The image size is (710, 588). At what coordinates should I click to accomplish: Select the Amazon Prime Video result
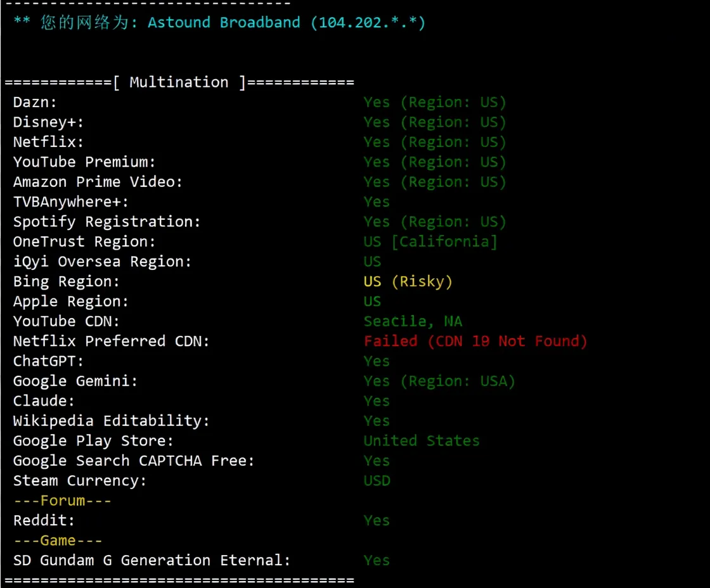click(x=435, y=182)
